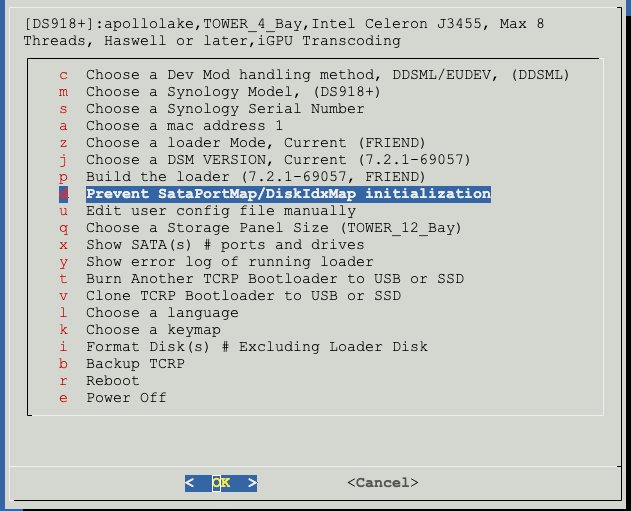The width and height of the screenshot is (631, 511).
Task: Select 'Backup TCRP' entry
Action: (x=135, y=364)
